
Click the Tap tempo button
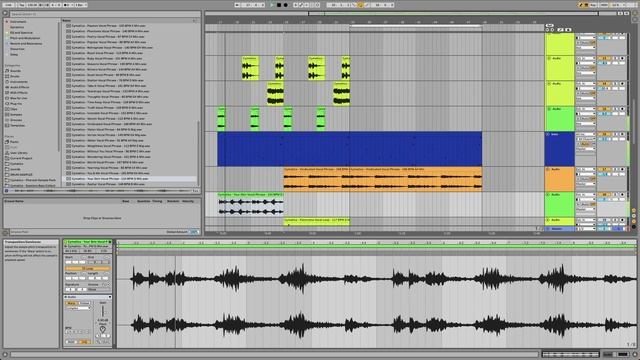pyautogui.click(x=22, y=5)
